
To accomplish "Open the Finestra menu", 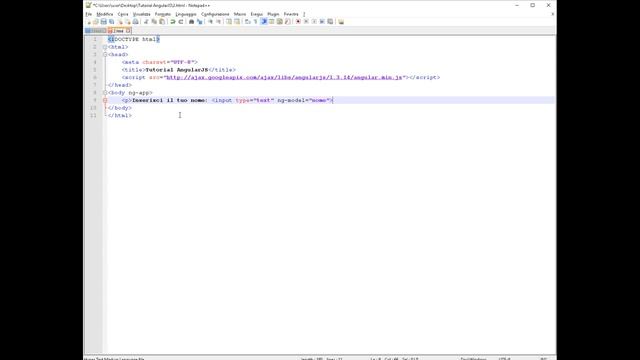I will (x=291, y=14).
